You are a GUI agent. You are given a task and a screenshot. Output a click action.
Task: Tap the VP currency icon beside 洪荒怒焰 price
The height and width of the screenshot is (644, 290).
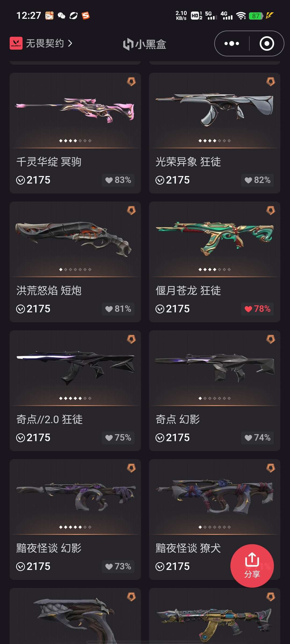click(x=20, y=309)
